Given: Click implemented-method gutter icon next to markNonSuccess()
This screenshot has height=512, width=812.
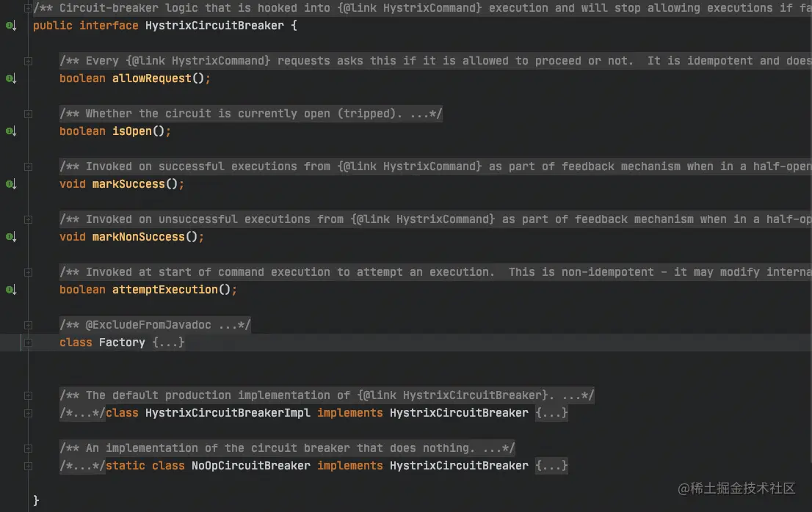Looking at the screenshot, I should pyautogui.click(x=11, y=236).
